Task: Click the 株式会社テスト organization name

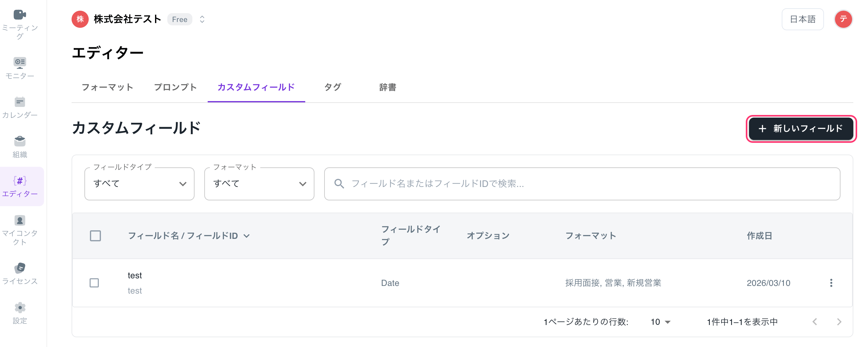Action: (x=127, y=19)
